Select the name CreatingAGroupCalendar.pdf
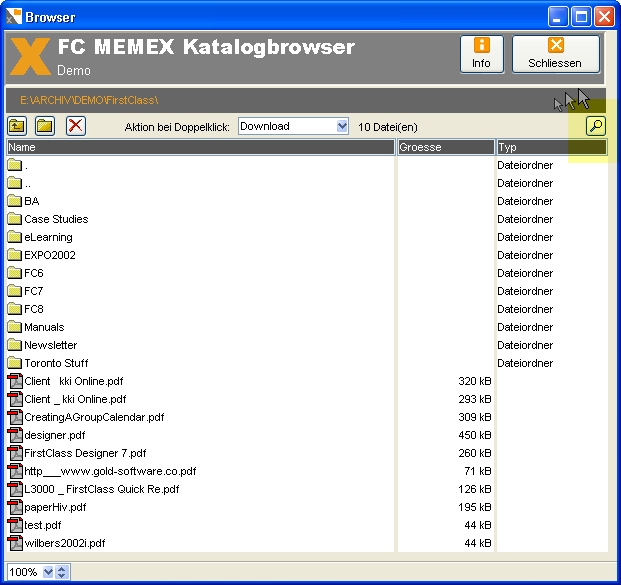This screenshot has width=621, height=585. pyautogui.click(x=94, y=417)
